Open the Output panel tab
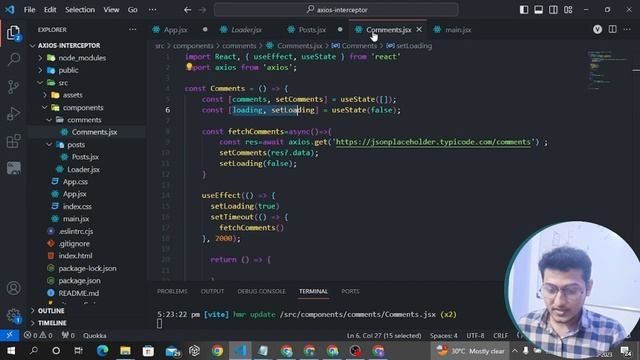Image resolution: width=640 pixels, height=360 pixels. click(x=212, y=291)
